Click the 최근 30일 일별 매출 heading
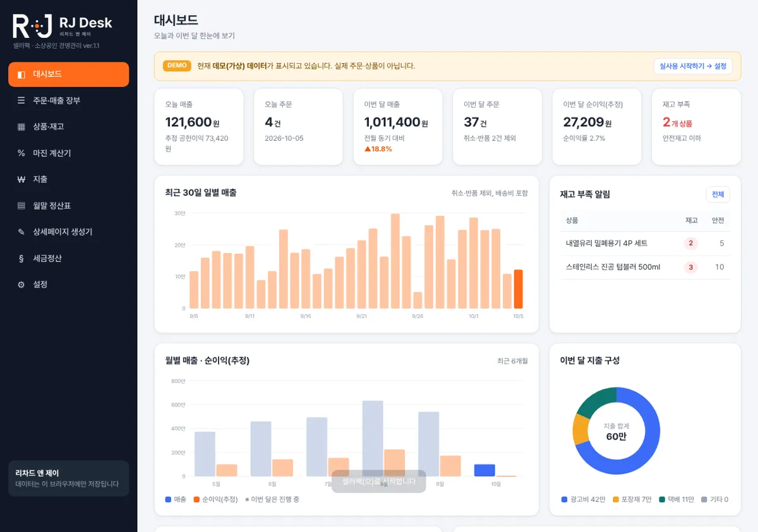Screen dimensions: 758x532 click(201, 192)
